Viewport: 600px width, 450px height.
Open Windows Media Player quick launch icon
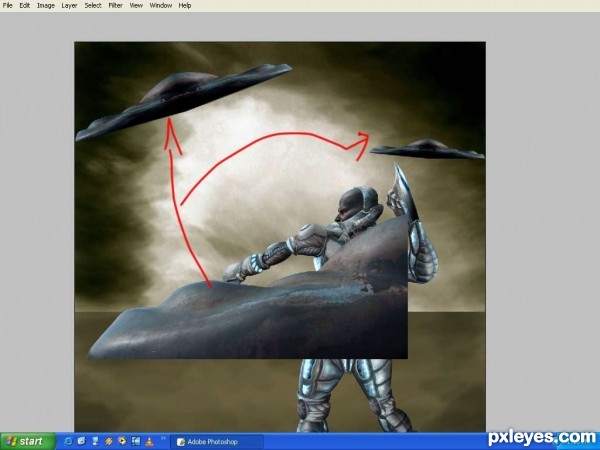click(122, 441)
